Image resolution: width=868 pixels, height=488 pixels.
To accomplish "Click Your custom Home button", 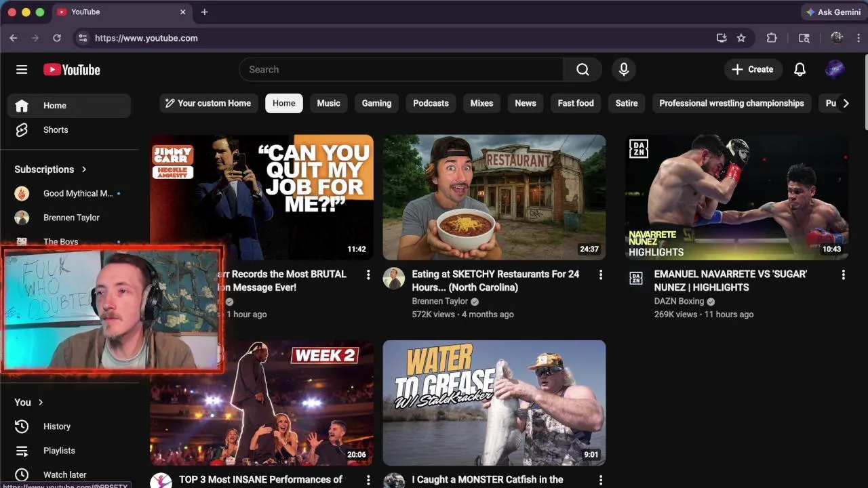I will click(x=208, y=103).
